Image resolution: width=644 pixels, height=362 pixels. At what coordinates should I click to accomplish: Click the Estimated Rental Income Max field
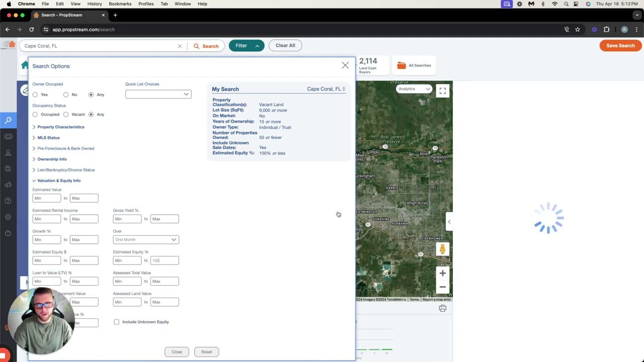[x=84, y=219]
